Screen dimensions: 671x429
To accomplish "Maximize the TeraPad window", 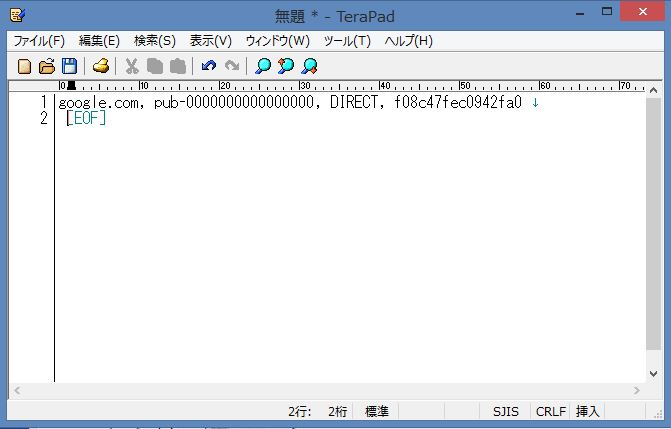I will 607,12.
